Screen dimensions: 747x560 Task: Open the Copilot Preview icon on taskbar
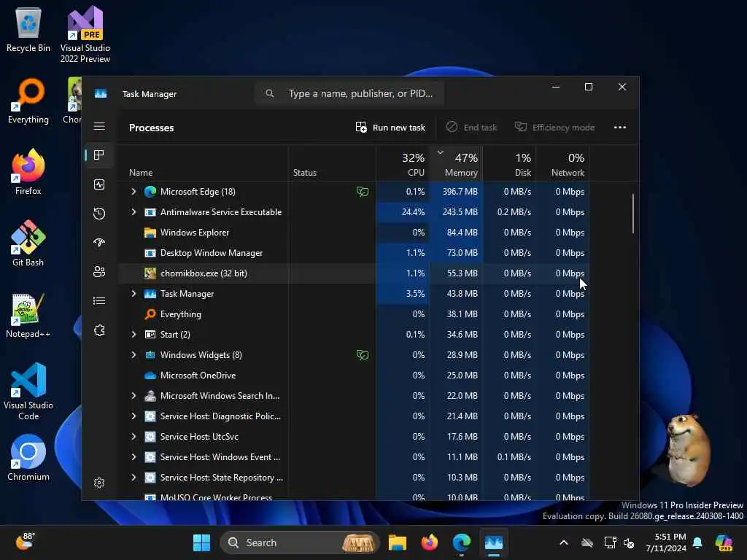pos(724,542)
